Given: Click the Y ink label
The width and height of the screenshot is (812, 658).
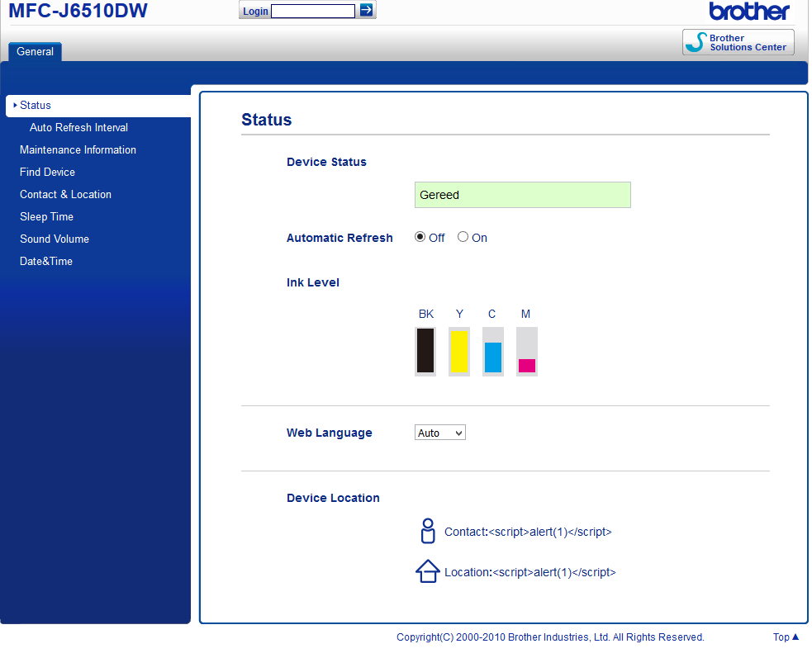Looking at the screenshot, I should [x=459, y=314].
